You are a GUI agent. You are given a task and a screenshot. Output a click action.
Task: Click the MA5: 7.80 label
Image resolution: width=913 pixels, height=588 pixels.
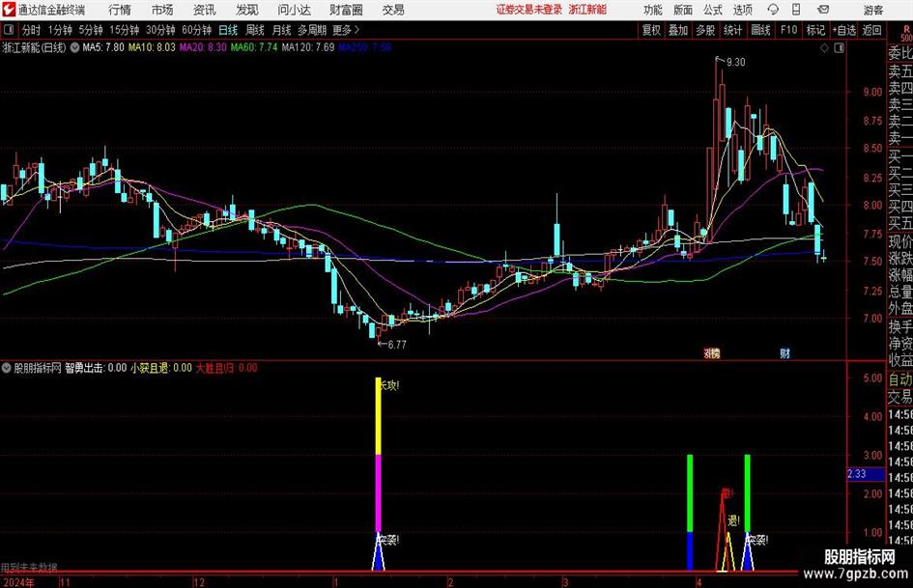tap(103, 47)
